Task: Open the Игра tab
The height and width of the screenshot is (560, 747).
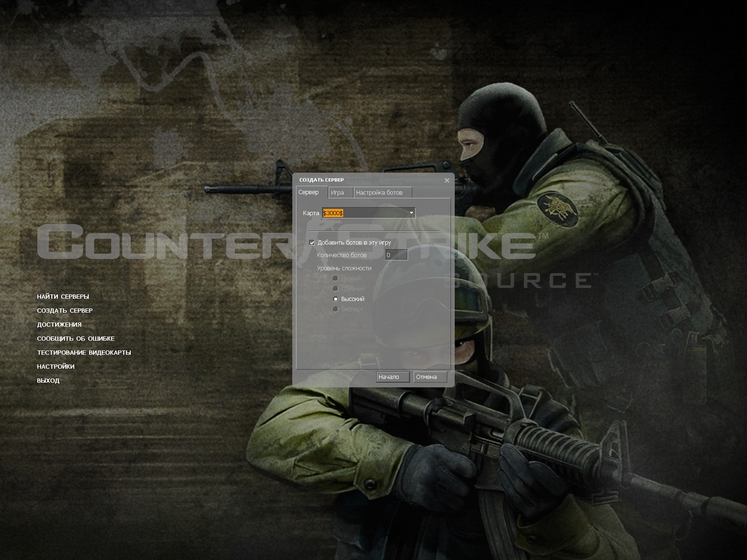Action: (x=341, y=193)
